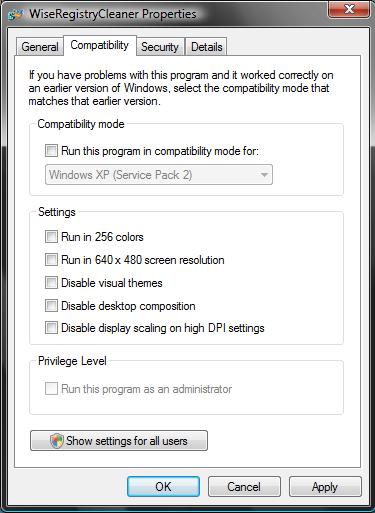This screenshot has width=375, height=513.
Task: Check Disable desktop composition
Action: (51, 306)
